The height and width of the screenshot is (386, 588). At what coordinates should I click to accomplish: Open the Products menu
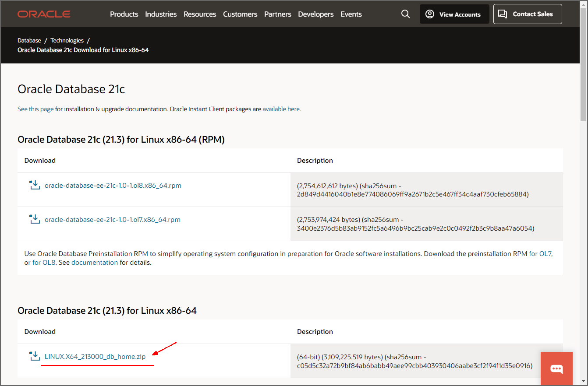click(x=124, y=14)
